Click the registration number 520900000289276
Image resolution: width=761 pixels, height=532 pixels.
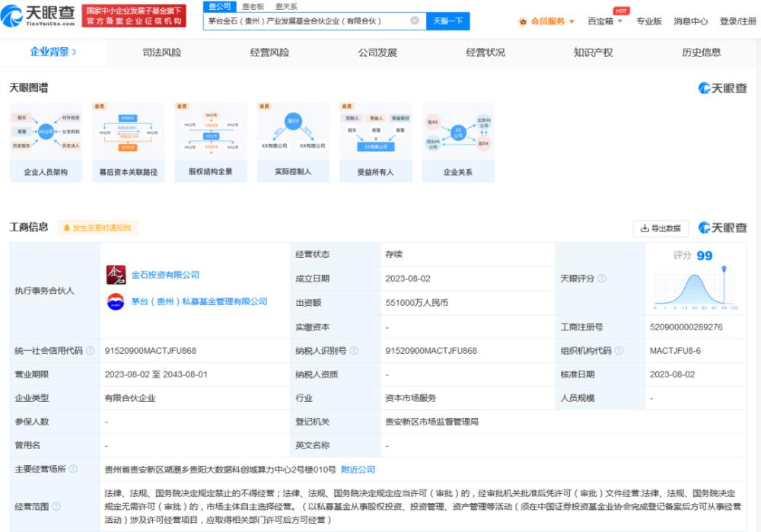click(686, 327)
